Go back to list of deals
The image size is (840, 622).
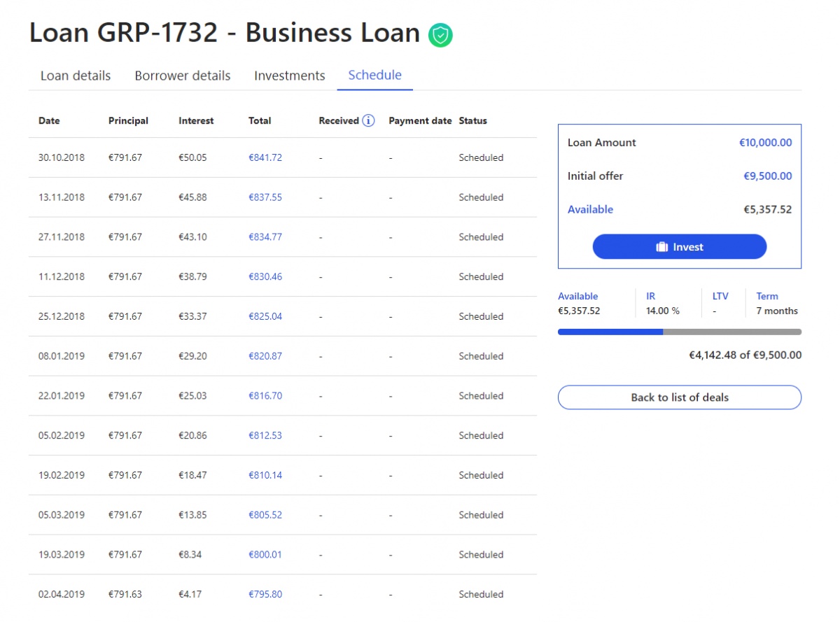click(679, 397)
